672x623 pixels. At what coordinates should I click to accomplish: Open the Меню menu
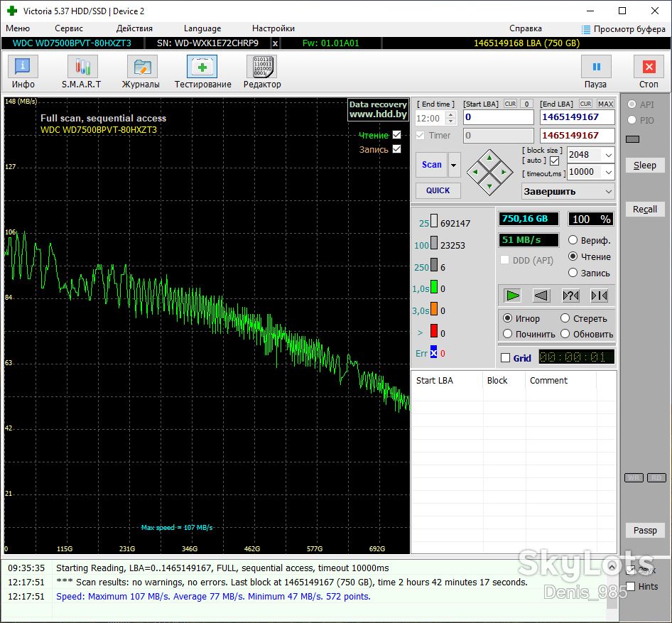(18, 28)
